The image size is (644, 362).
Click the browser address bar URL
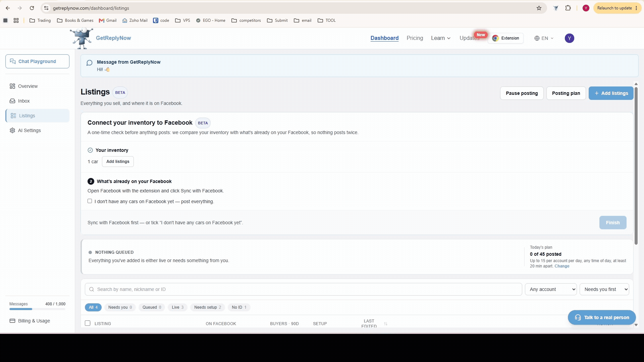(91, 8)
